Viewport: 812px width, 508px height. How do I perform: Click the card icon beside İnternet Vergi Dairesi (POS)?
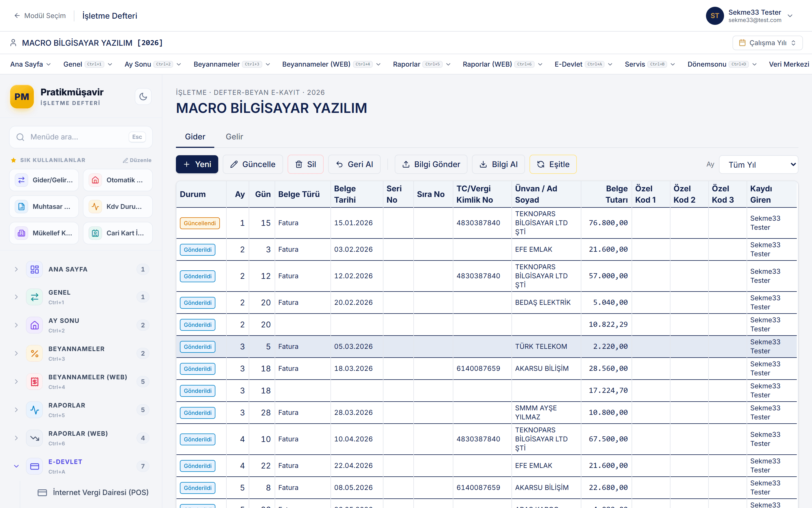coord(42,492)
